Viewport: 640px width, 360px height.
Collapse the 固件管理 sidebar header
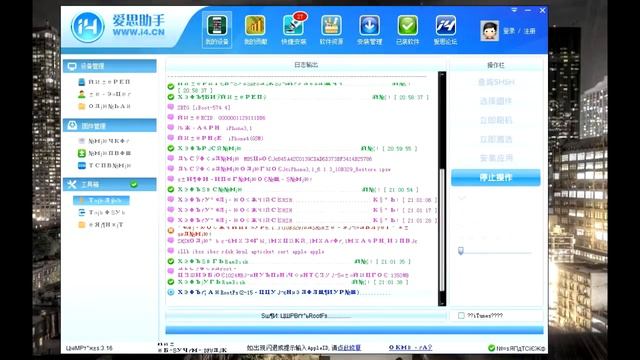109,125
